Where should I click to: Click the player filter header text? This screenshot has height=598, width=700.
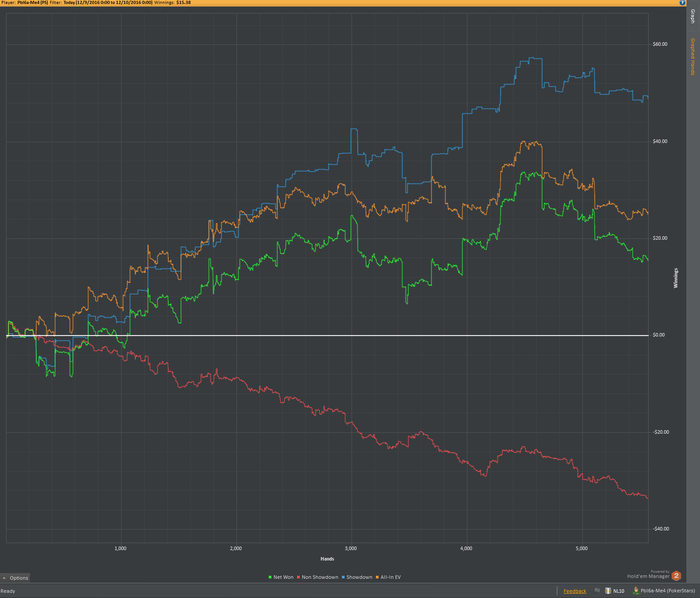(96, 3)
